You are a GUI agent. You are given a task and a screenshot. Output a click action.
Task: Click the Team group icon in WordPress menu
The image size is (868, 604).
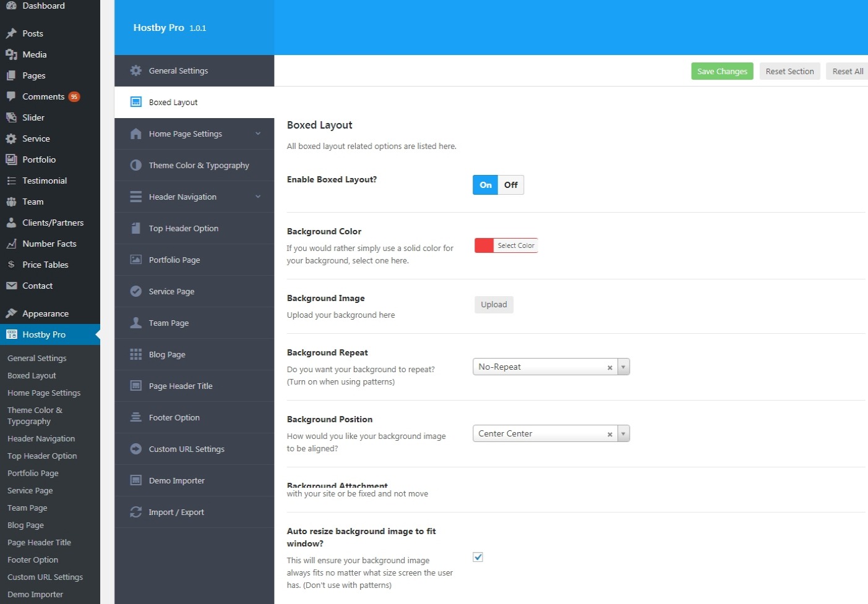[x=11, y=202]
